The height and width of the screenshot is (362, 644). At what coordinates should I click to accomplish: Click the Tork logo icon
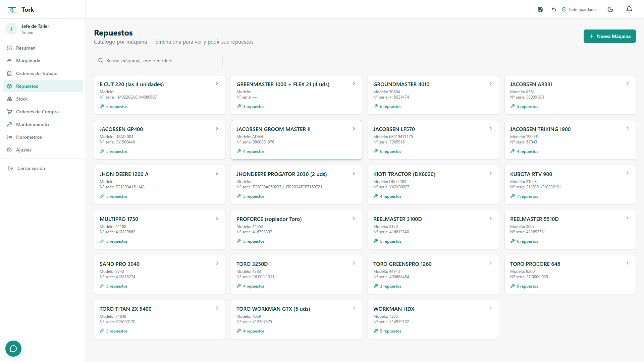[12, 10]
